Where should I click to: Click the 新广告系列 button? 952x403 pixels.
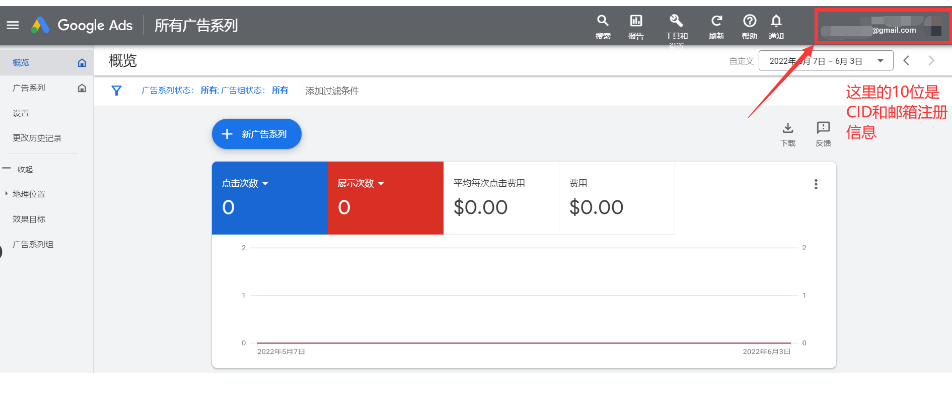click(256, 133)
